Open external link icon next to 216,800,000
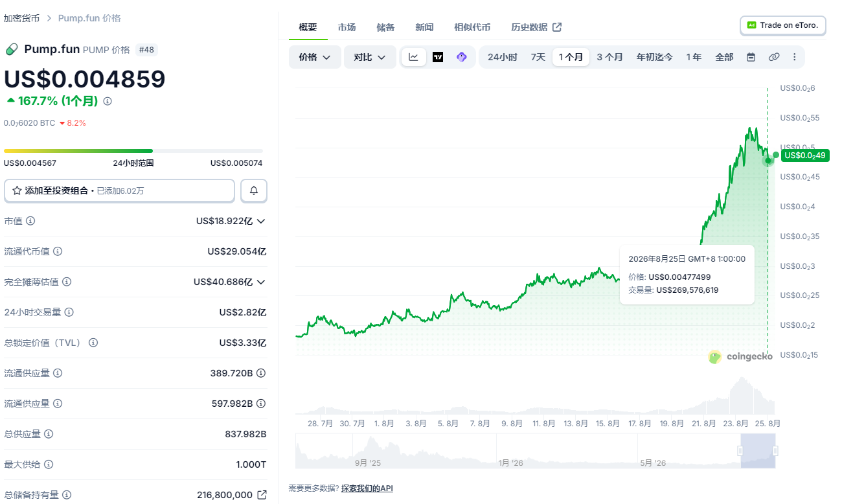This screenshot has height=504, width=842. click(262, 495)
